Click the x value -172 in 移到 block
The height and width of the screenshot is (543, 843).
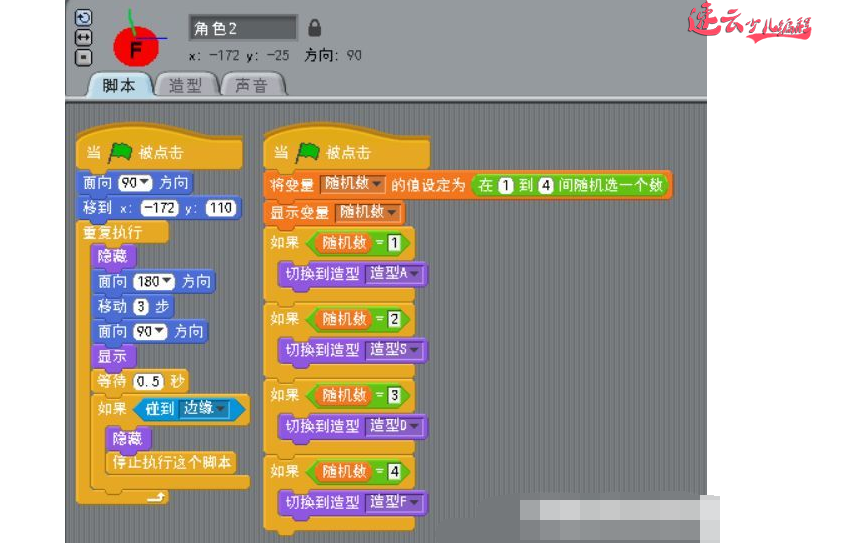160,208
